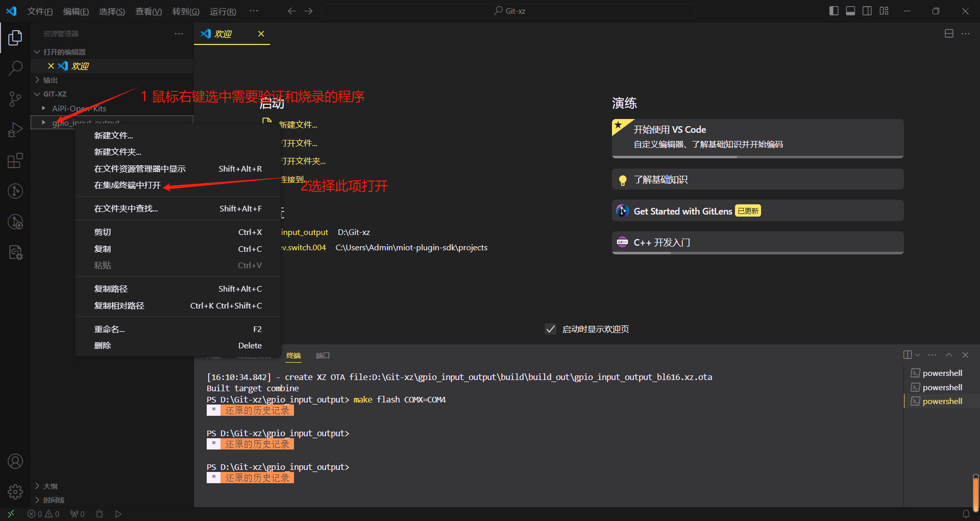
Task: Open split terminal dropdown arrow
Action: coord(918,355)
